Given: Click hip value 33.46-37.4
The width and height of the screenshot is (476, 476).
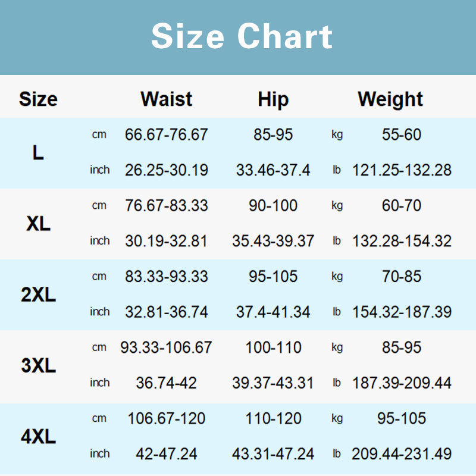Looking at the screenshot, I should tap(273, 170).
